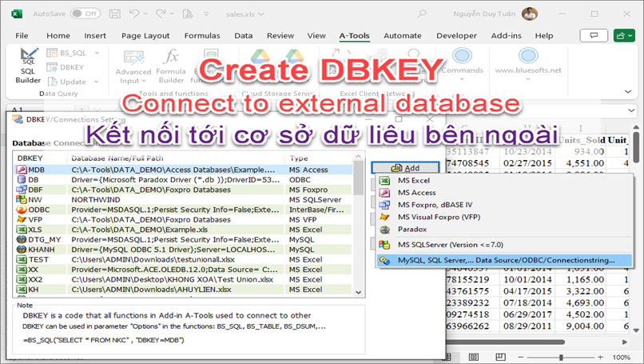Redo the last action
This screenshot has width=644, height=364.
(161, 14)
